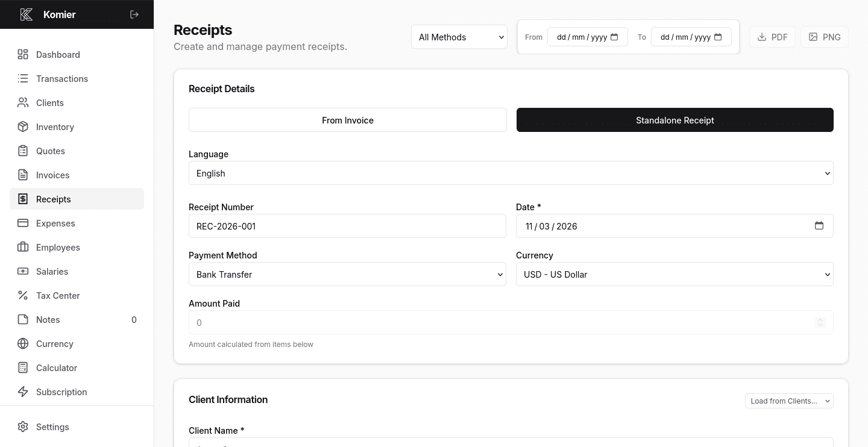868x447 pixels.
Task: Click the Receipt Number input field
Action: 347,226
